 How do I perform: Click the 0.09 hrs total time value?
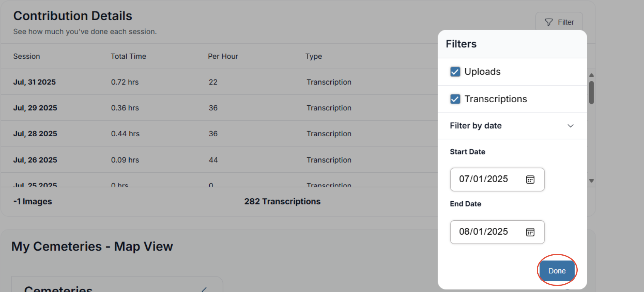(125, 160)
